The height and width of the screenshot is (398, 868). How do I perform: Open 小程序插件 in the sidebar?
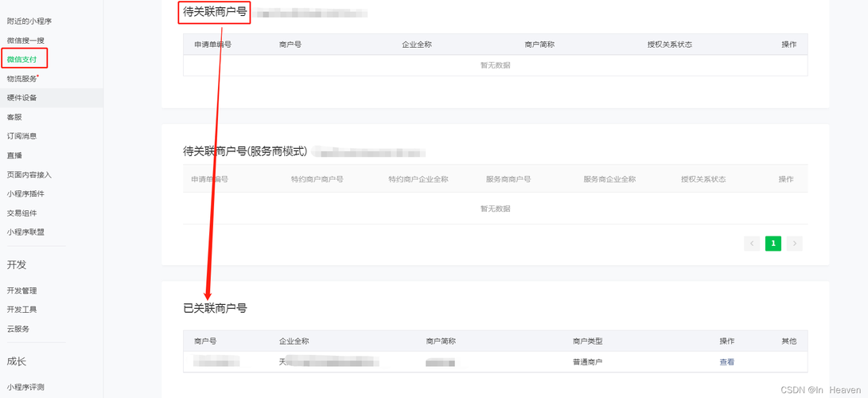[25, 193]
